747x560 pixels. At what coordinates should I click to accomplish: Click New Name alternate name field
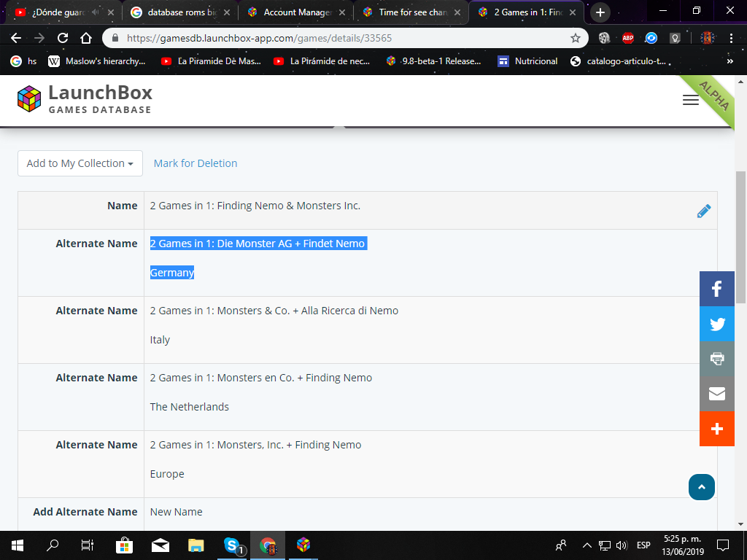click(177, 512)
